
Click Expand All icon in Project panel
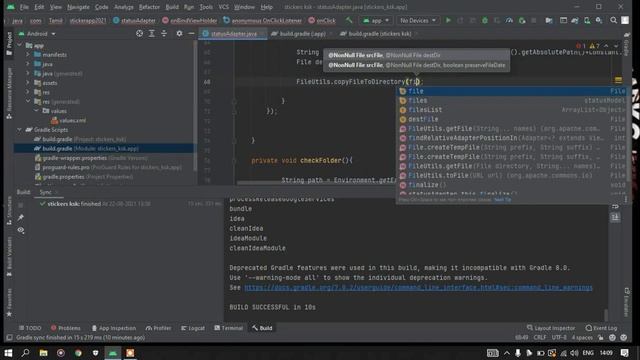click(x=151, y=33)
